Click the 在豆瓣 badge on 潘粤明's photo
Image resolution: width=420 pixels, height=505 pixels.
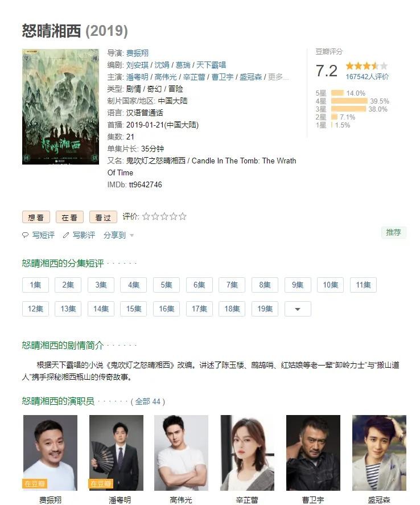point(101,484)
